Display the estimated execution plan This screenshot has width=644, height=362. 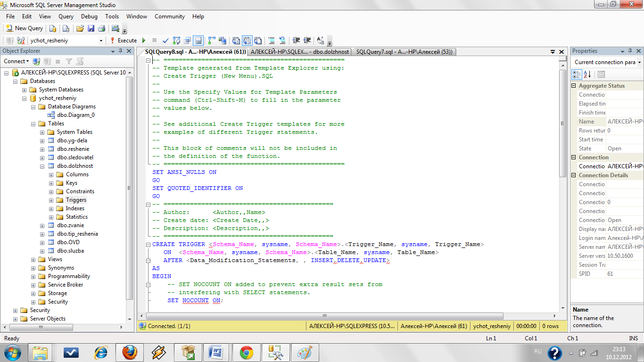[x=176, y=41]
